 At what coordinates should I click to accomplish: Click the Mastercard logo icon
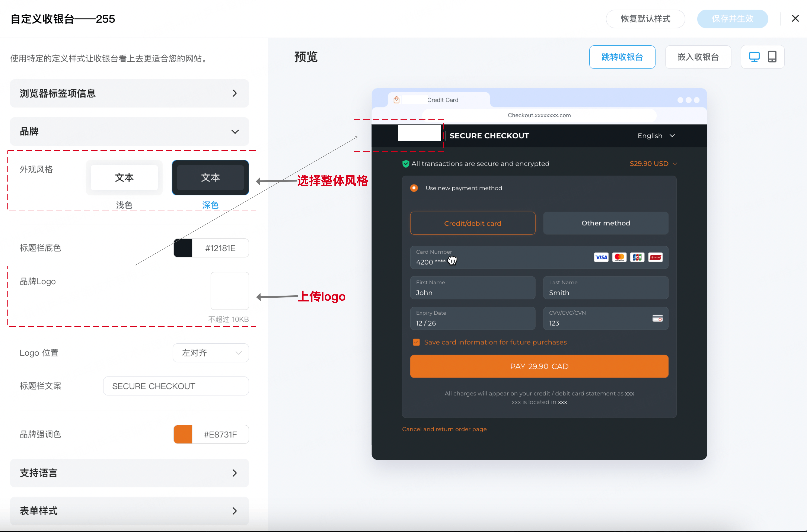pos(619,257)
